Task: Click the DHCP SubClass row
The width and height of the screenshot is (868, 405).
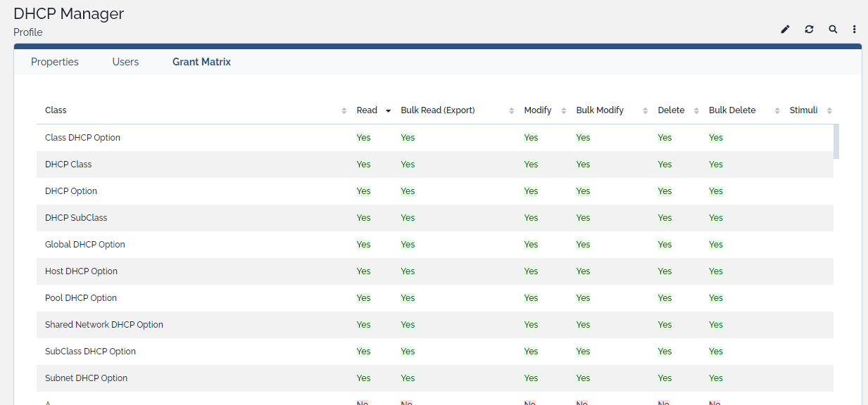Action: point(76,218)
